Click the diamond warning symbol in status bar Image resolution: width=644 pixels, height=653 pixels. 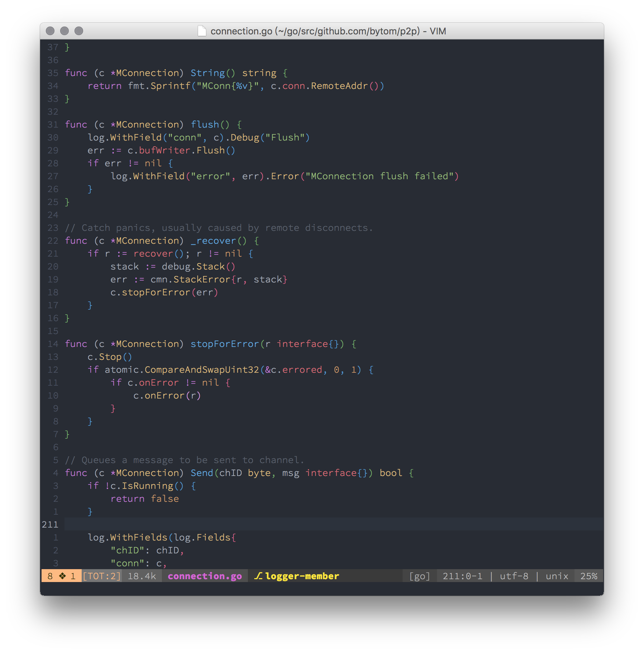coord(63,576)
